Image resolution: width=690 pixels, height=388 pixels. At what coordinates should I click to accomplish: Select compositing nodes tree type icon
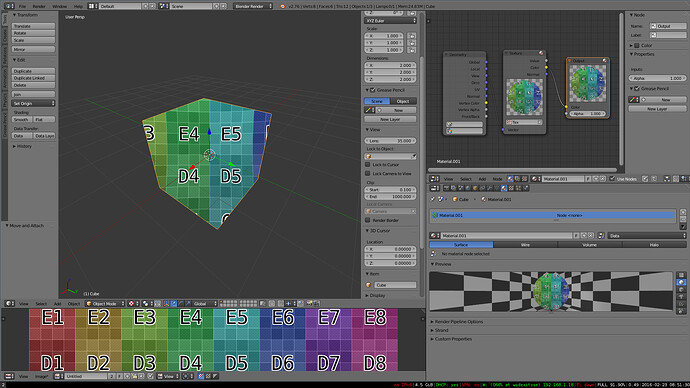[x=517, y=179]
